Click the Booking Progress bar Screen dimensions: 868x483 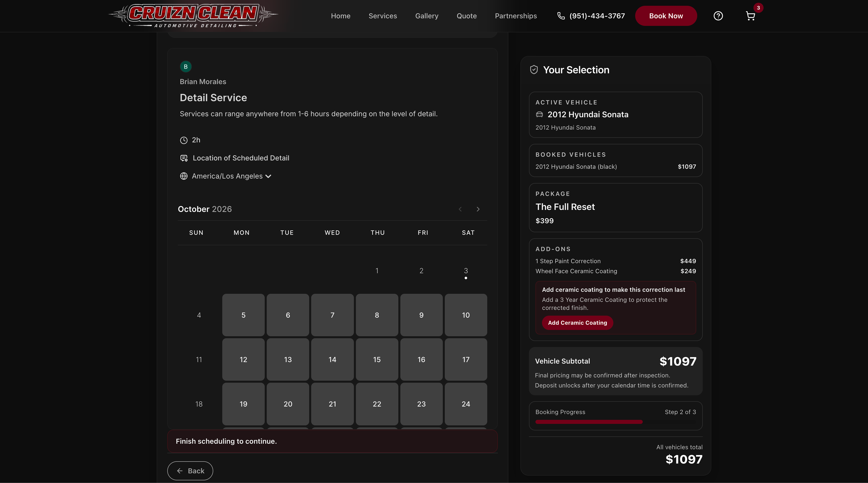[x=615, y=422]
